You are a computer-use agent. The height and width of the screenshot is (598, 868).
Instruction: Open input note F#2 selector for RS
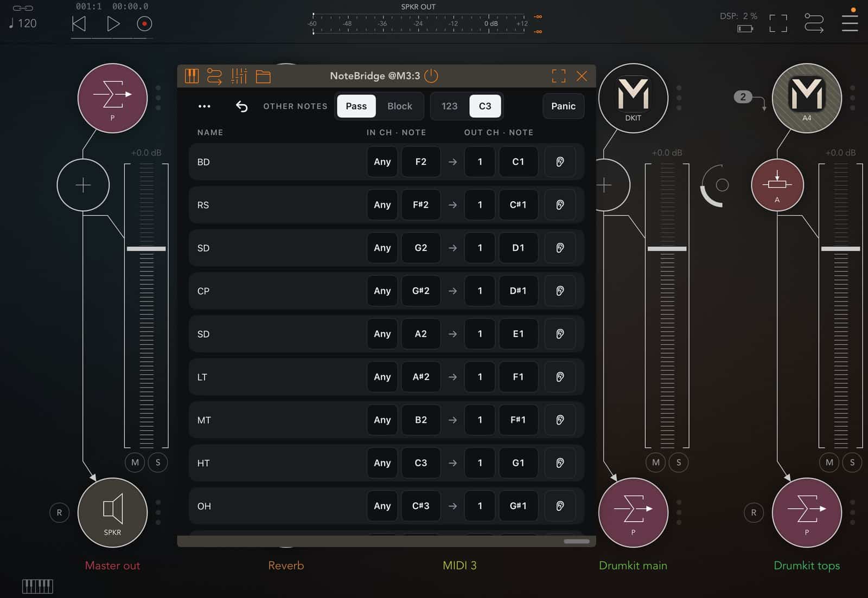click(420, 205)
